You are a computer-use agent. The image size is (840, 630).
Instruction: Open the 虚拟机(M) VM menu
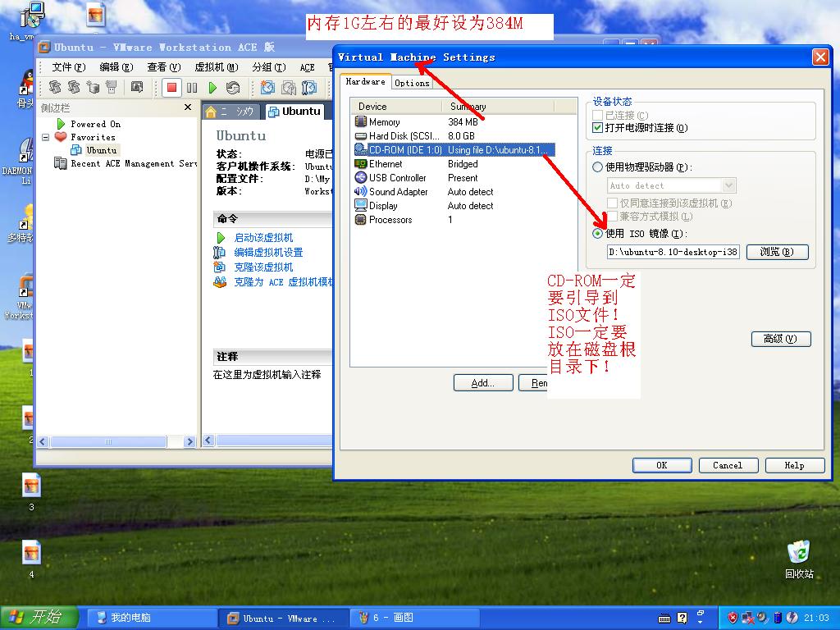[217, 67]
